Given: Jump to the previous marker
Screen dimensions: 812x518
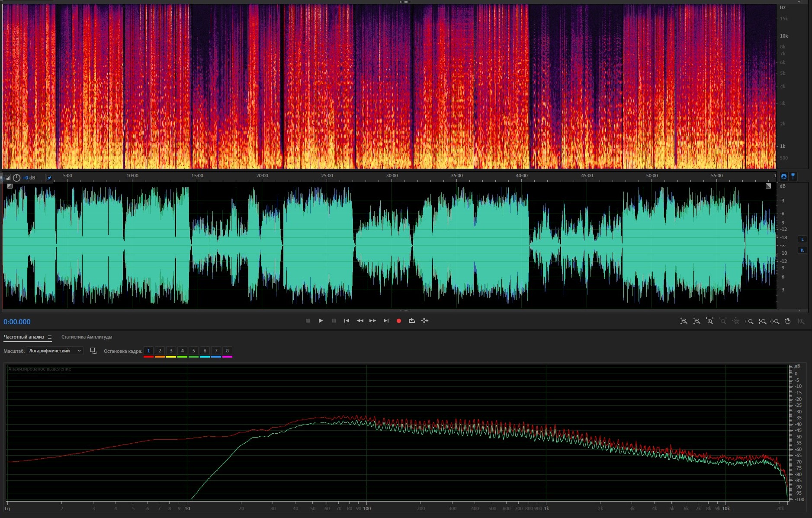Looking at the screenshot, I should [x=347, y=321].
